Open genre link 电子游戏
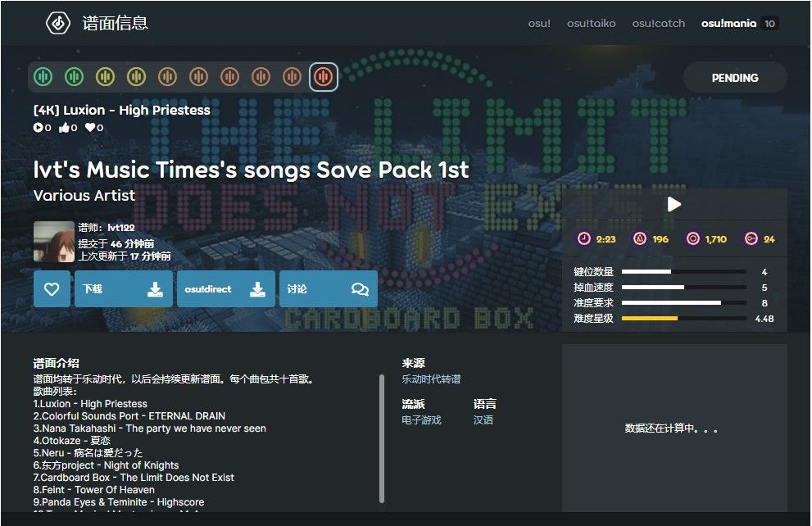Screen dimensions: 812x526 click(x=421, y=419)
